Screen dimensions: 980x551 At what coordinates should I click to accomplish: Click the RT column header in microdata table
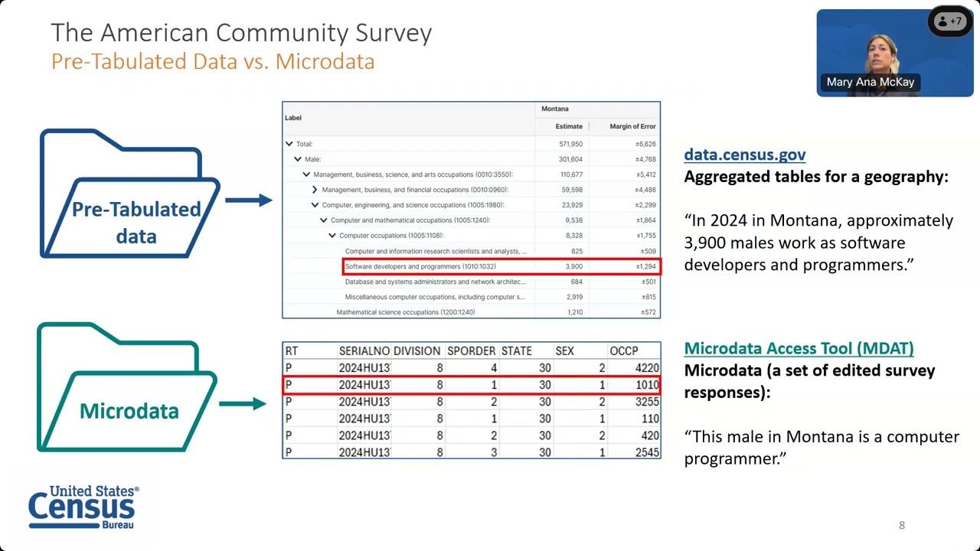(x=292, y=351)
